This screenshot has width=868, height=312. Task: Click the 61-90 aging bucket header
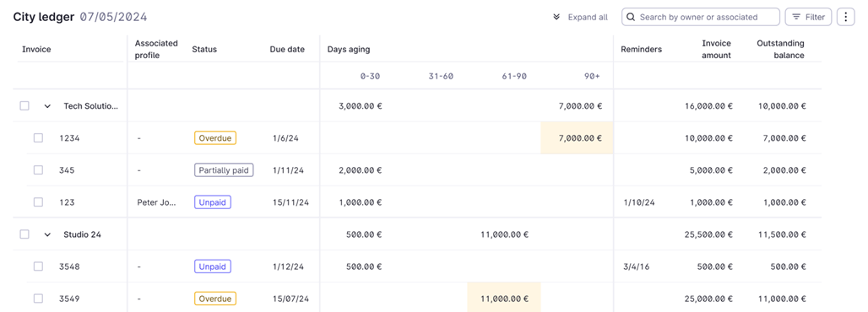click(x=514, y=77)
